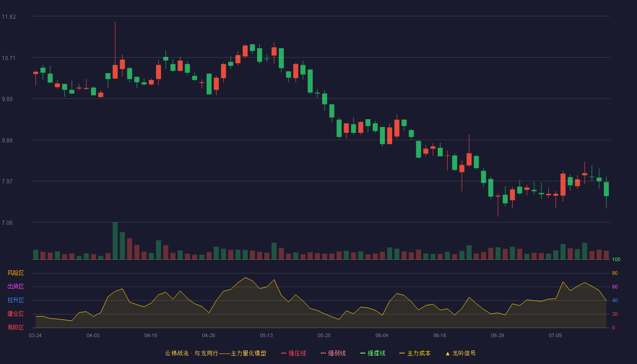Select the 拉升区 zone label
Screen dimensions: 637x364
point(15,300)
